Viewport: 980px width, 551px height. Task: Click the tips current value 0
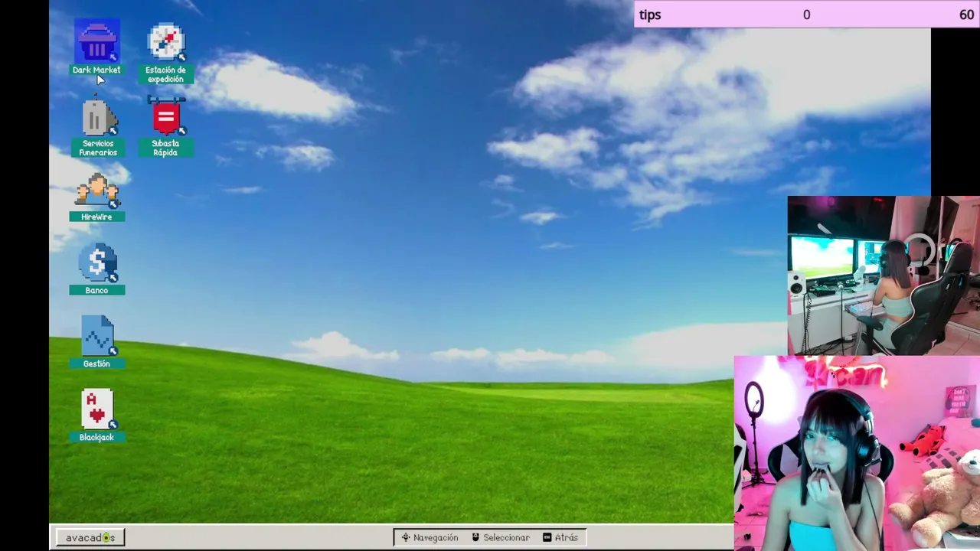click(x=806, y=15)
